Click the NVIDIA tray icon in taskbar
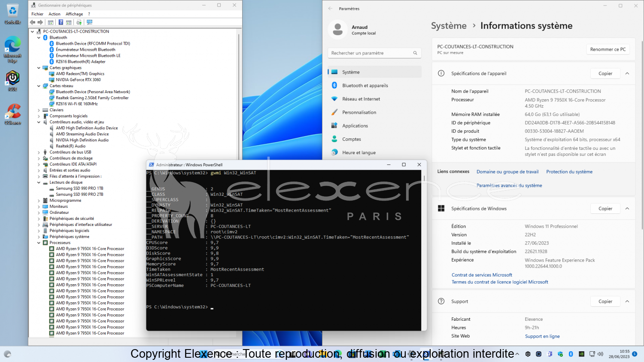This screenshot has height=362, width=644. [581, 354]
